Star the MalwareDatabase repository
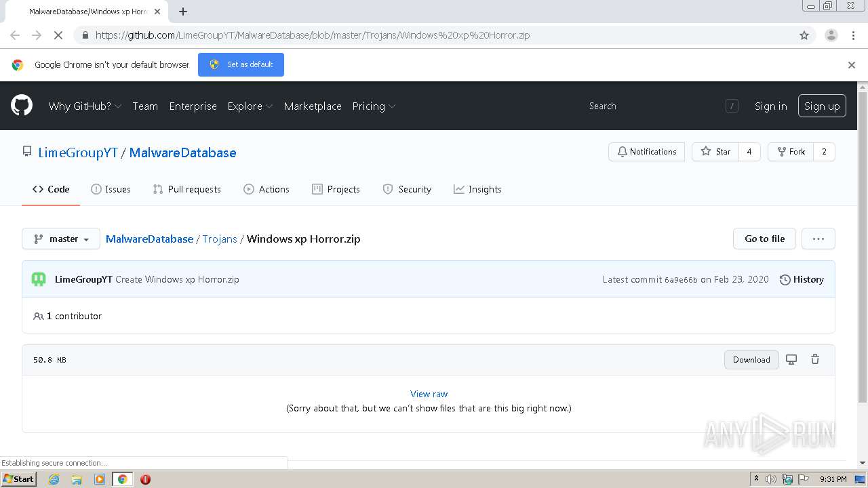The width and height of the screenshot is (868, 488). coord(715,152)
